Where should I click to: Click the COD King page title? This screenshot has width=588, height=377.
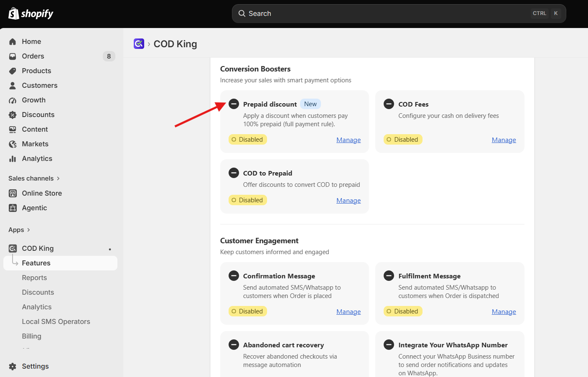coord(176,44)
